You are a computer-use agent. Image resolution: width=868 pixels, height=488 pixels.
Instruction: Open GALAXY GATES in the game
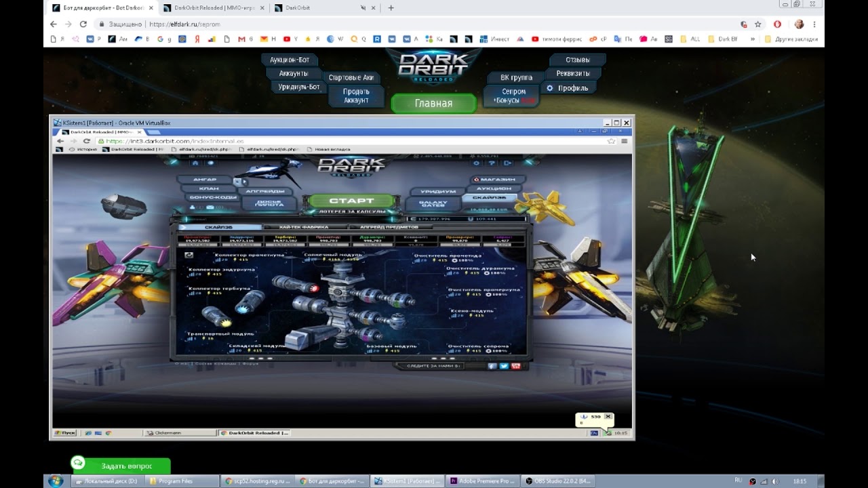433,203
